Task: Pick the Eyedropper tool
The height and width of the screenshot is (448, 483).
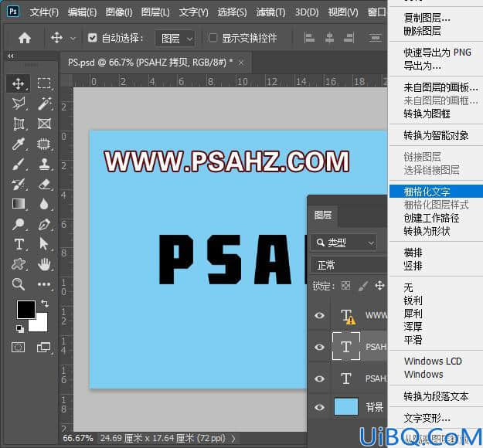Action: [x=19, y=144]
